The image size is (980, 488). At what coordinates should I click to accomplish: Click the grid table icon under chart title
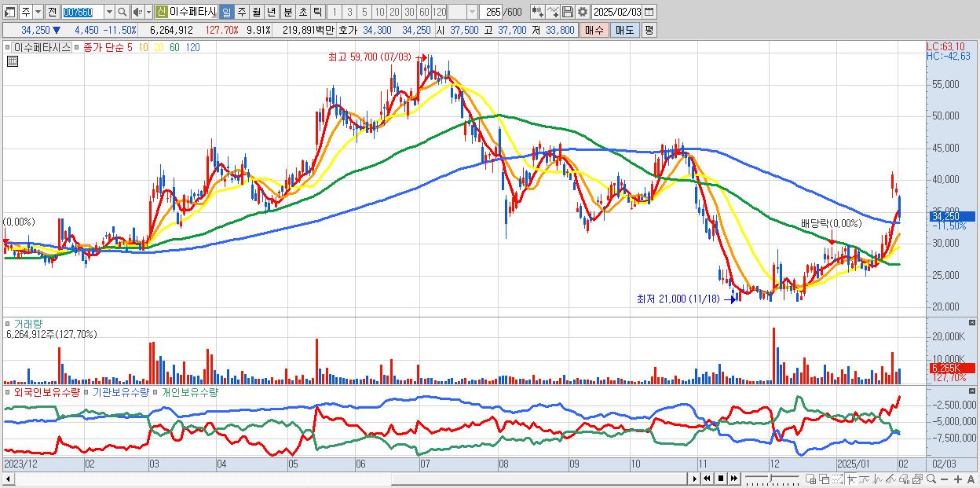pos(13,61)
